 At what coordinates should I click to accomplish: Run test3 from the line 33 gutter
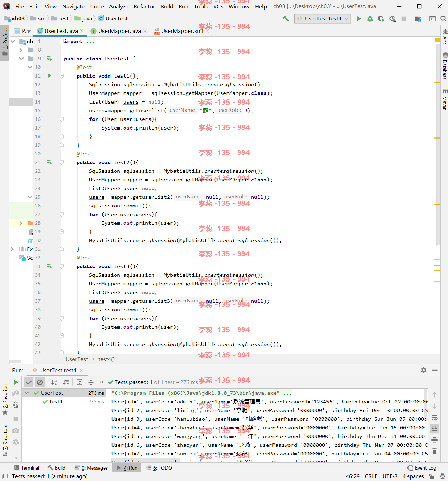[49, 266]
